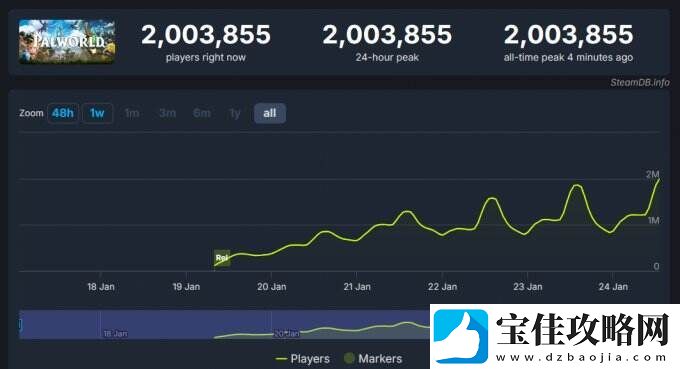This screenshot has height=369, width=680.
Task: Select the 'all' zoom range
Action: 270,113
